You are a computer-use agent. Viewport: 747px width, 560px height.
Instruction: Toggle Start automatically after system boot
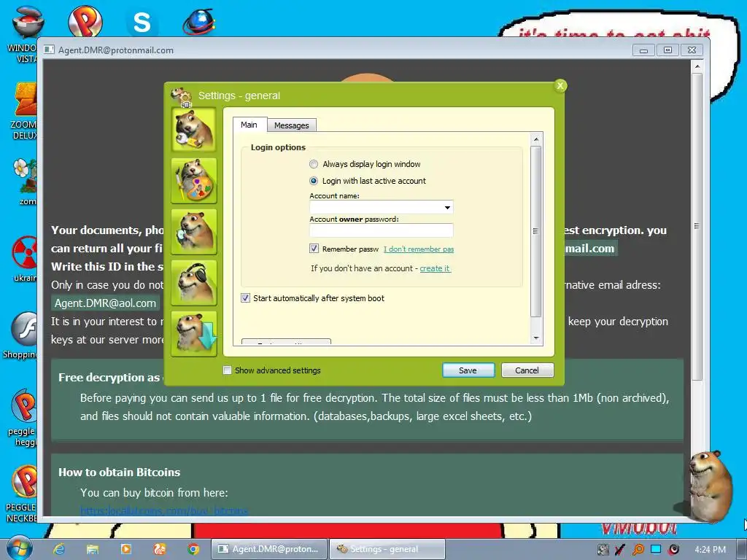[245, 298]
